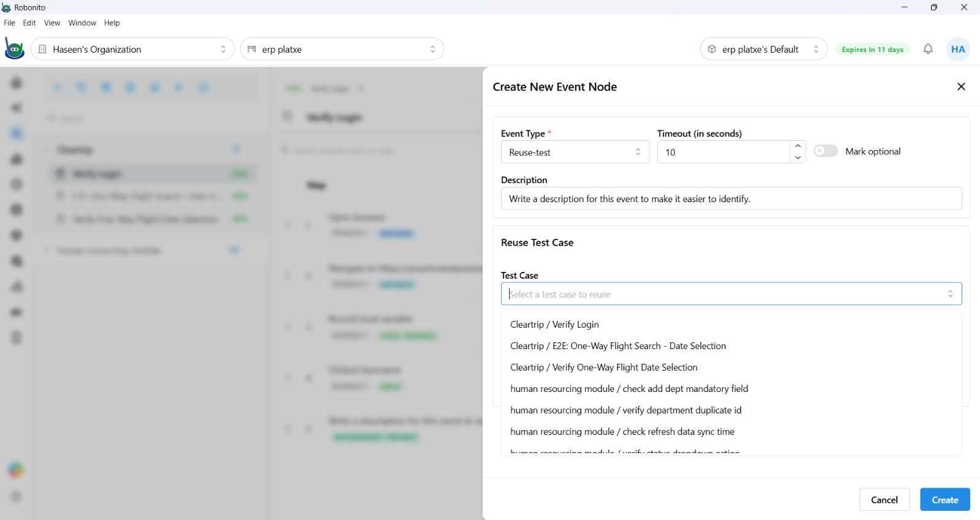980x520 pixels.
Task: Increase the timeout with the up arrow
Action: point(797,146)
